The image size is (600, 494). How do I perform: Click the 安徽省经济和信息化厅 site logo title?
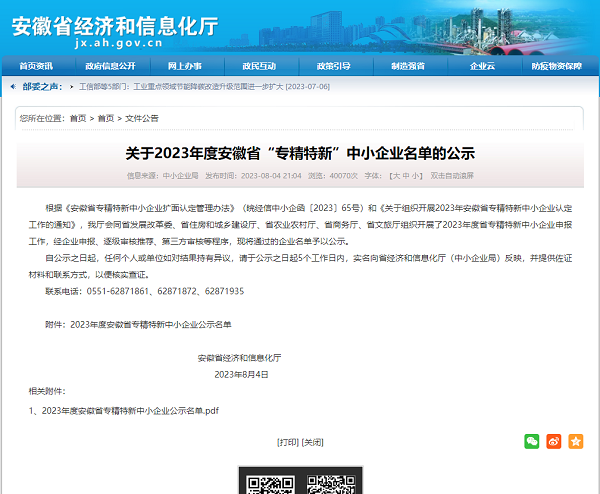click(115, 26)
